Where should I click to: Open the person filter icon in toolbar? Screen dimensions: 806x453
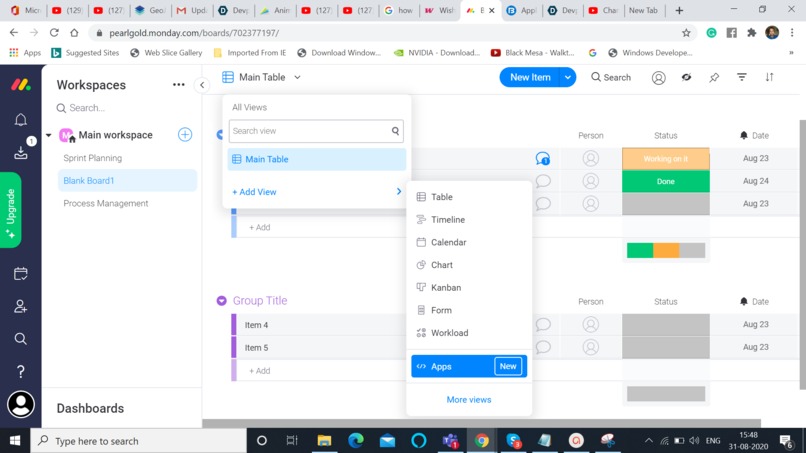(x=658, y=77)
